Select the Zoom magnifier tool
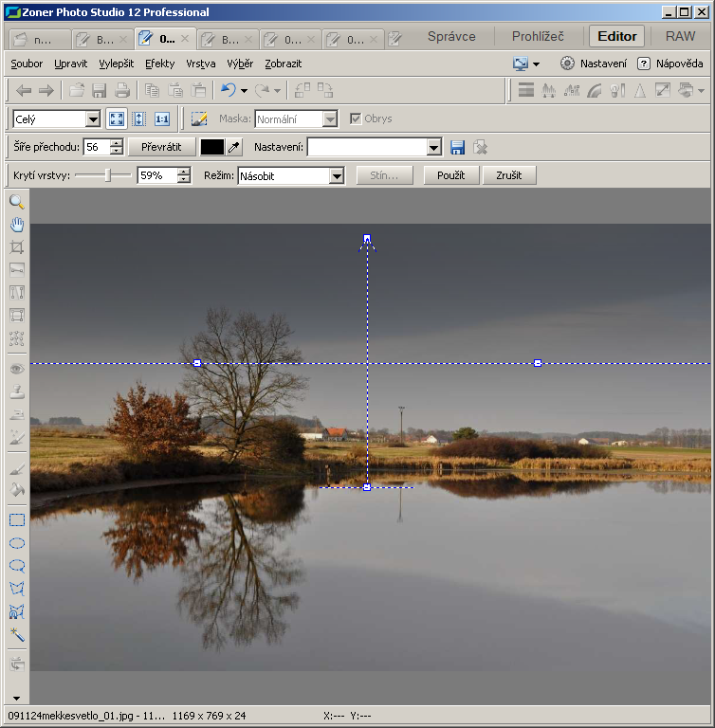This screenshot has width=715, height=728. pos(17,202)
